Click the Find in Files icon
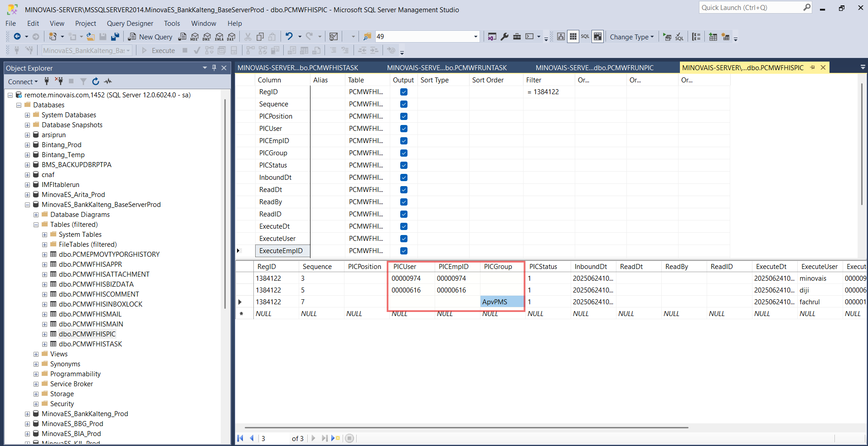868x446 pixels. (367, 37)
